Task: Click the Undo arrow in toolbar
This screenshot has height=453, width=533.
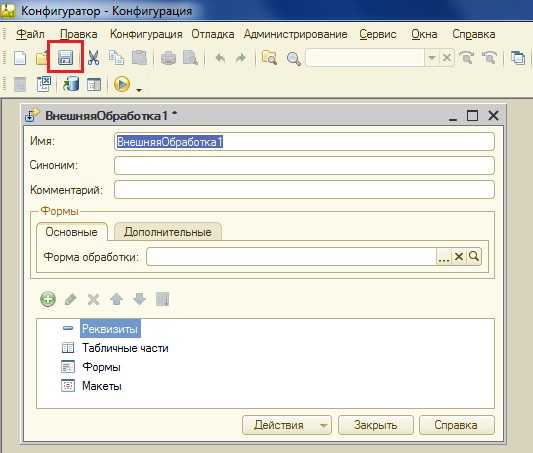Action: pyautogui.click(x=221, y=58)
